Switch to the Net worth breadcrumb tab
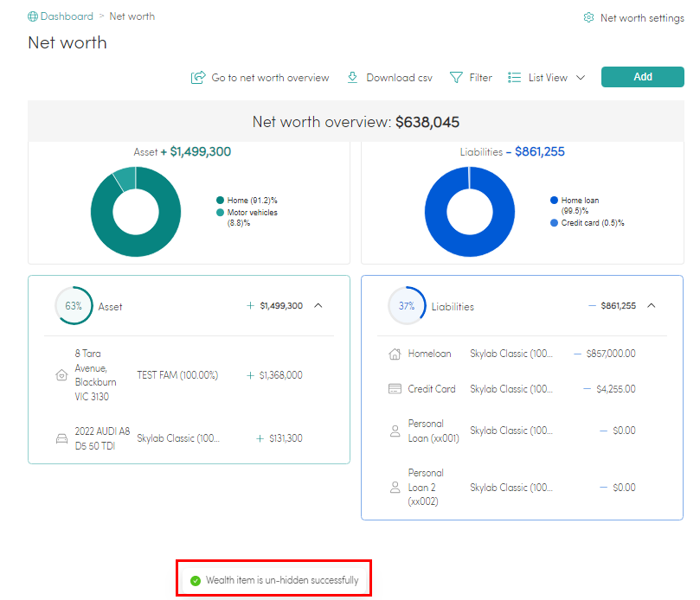700x600 pixels. (x=132, y=16)
